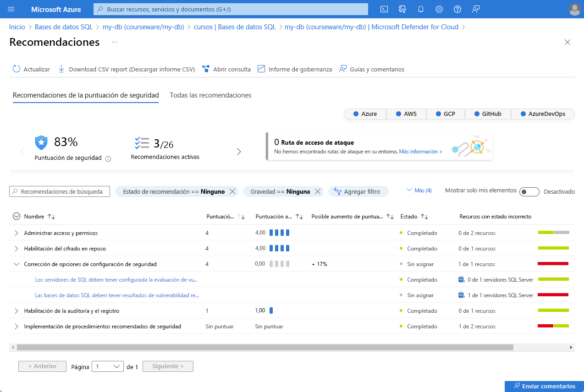
Task: Open SQL servers vulnerability assessment recommendation
Action: [x=116, y=280]
